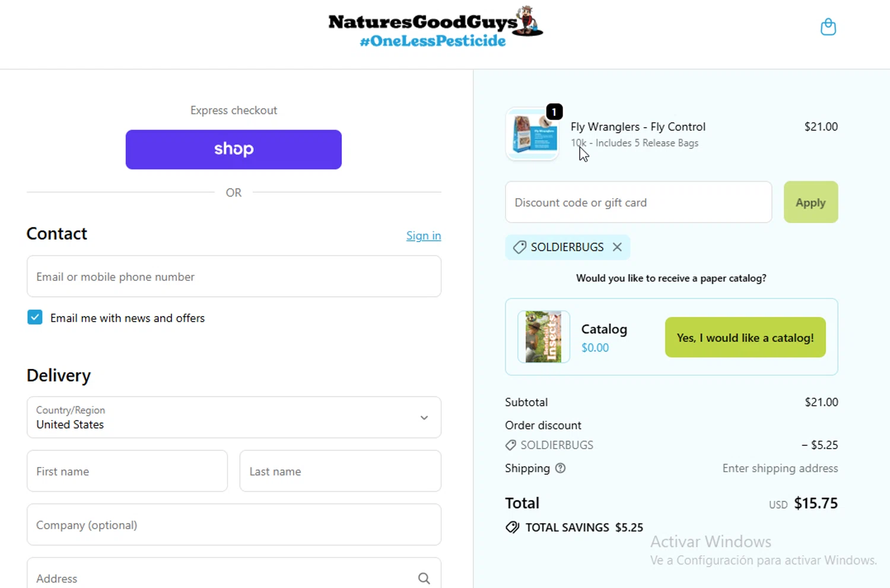
Task: Focus the Discount code or gift card field
Action: click(638, 202)
